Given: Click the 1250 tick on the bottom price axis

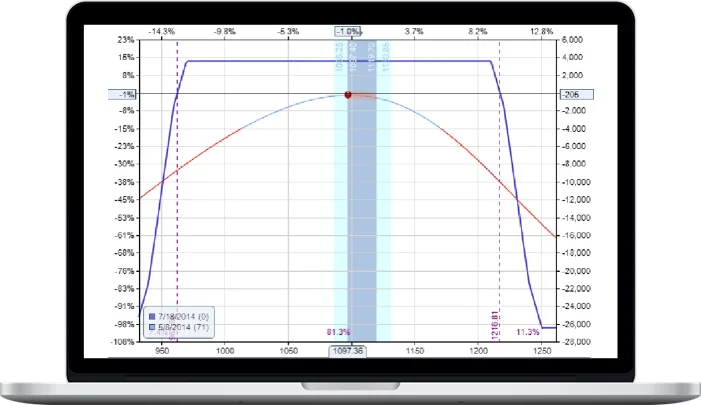Looking at the screenshot, I should (541, 352).
